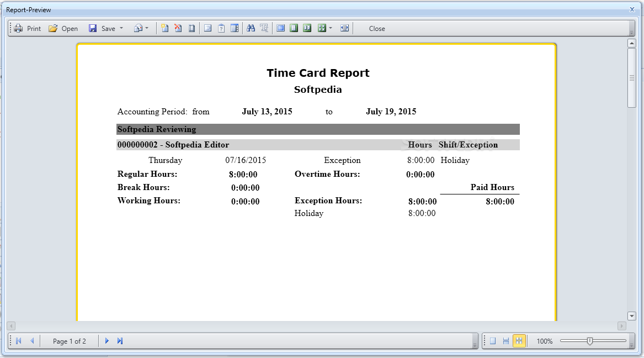Click the 'Softpedia' company subtitle
This screenshot has height=358, width=644.
(x=318, y=89)
